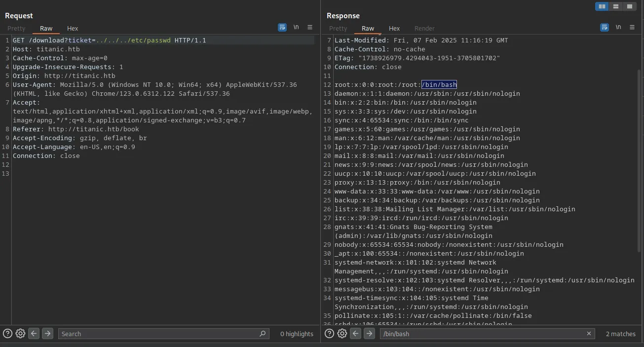The image size is (644, 347).
Task: Switch Response view to Pretty tab
Action: (338, 29)
